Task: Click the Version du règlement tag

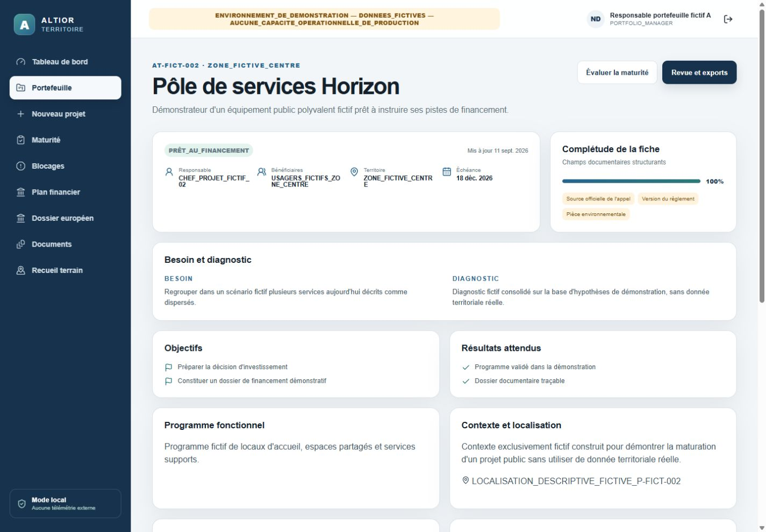Action: tap(668, 199)
